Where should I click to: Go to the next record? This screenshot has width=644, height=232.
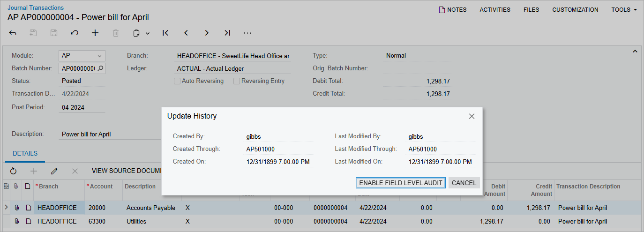(207, 33)
